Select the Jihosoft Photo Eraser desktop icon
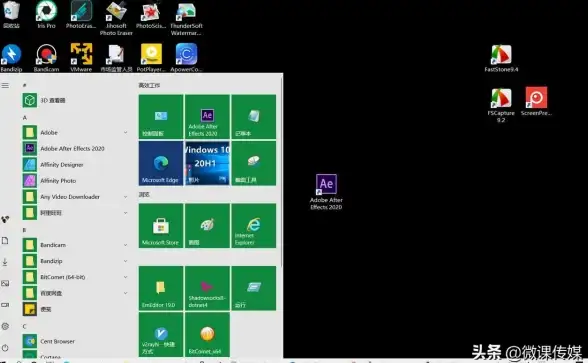Image resolution: width=588 pixels, height=363 pixels. [x=116, y=18]
